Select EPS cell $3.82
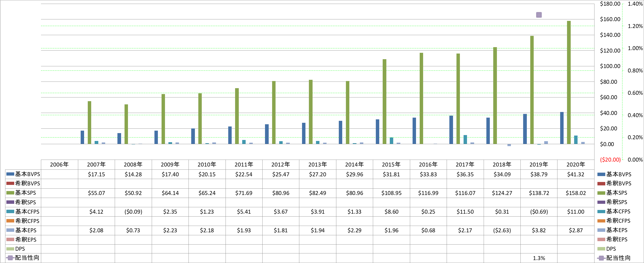Viewport: 644px width, 263px height. 539,230
